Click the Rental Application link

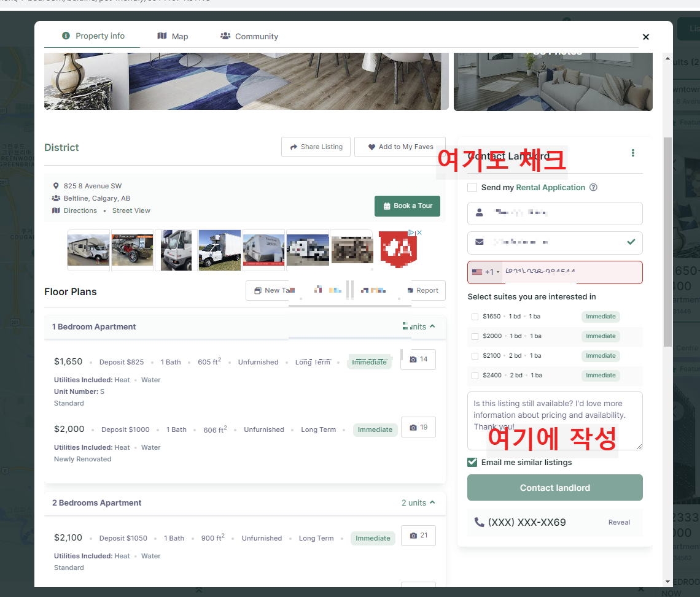(550, 187)
